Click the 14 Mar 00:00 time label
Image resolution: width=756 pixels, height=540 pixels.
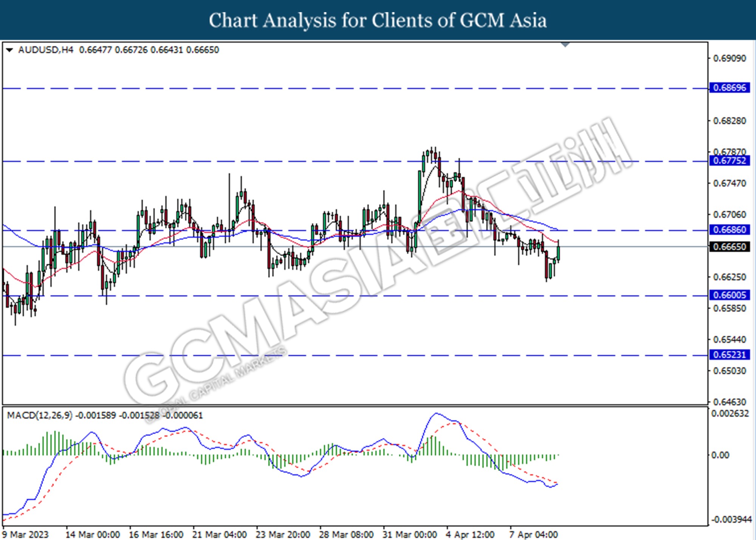(x=93, y=534)
